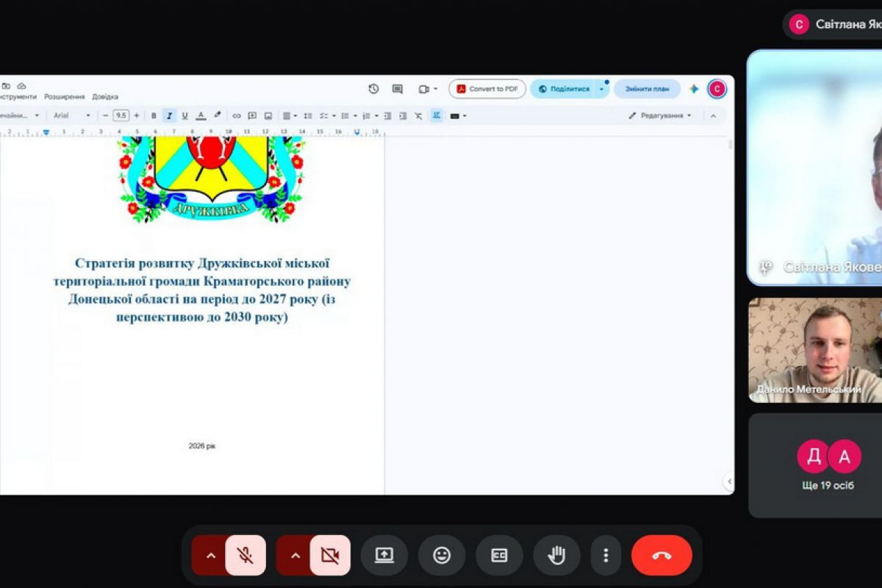The width and height of the screenshot is (882, 588).
Task: Increase font size with plus
Action: [x=136, y=115]
